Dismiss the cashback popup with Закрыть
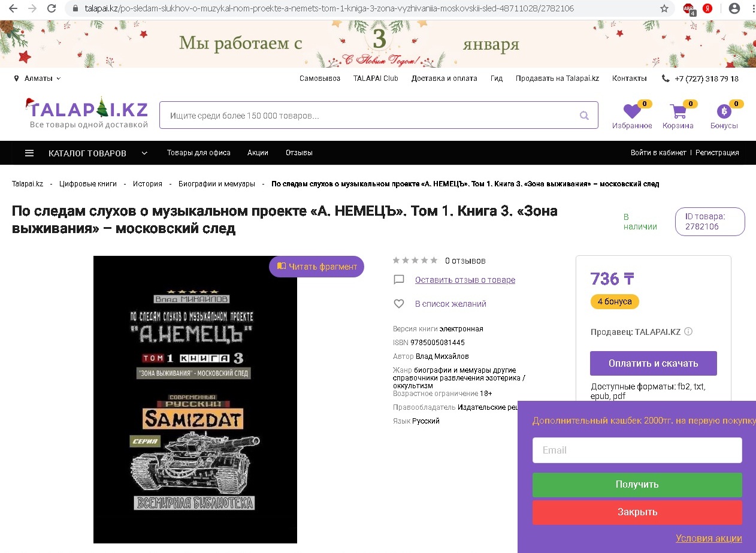Viewport: 756px width, 553px height. click(x=637, y=512)
